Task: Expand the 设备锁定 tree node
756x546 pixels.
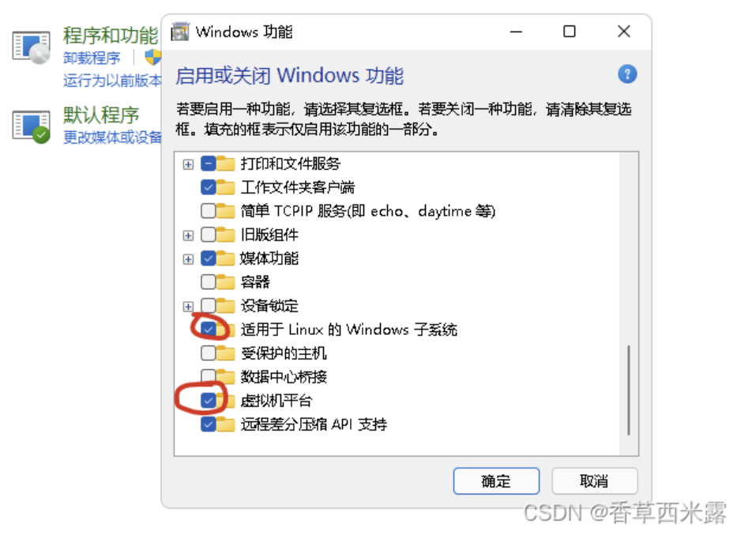Action: [x=188, y=307]
